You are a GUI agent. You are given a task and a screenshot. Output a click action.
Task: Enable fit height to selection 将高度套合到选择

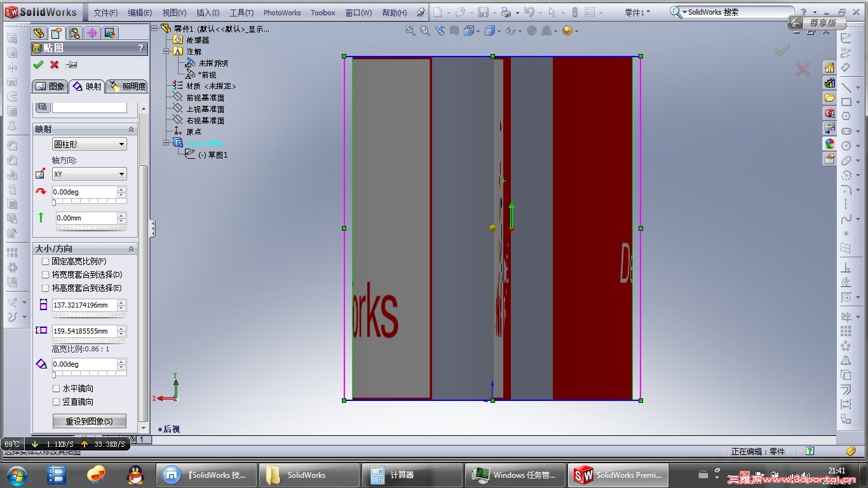[x=45, y=288]
